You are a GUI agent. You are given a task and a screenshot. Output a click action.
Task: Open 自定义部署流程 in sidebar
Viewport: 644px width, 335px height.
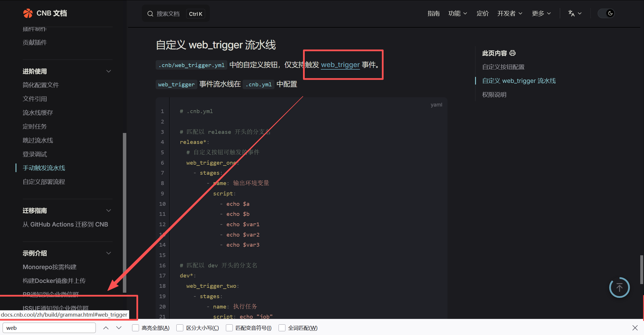(44, 182)
